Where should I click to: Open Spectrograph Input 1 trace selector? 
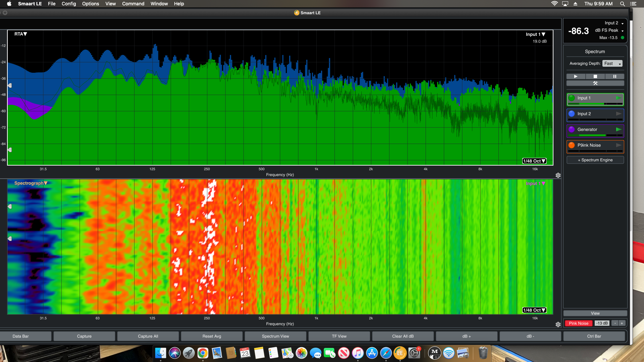point(535,183)
